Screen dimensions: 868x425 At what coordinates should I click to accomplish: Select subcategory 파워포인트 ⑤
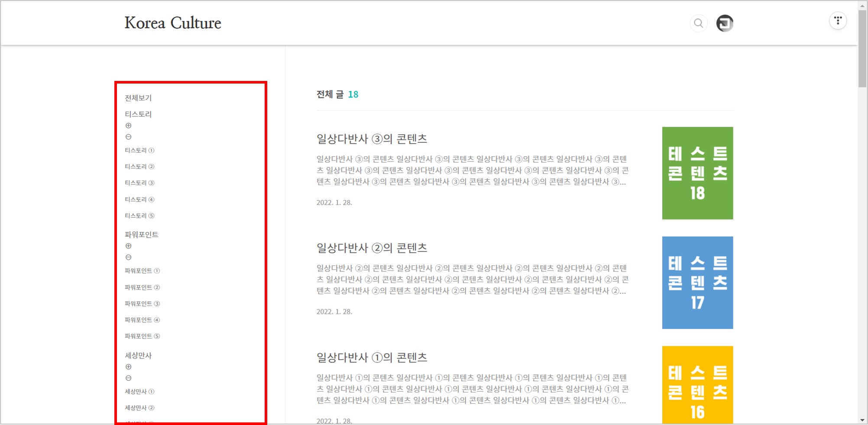(143, 336)
